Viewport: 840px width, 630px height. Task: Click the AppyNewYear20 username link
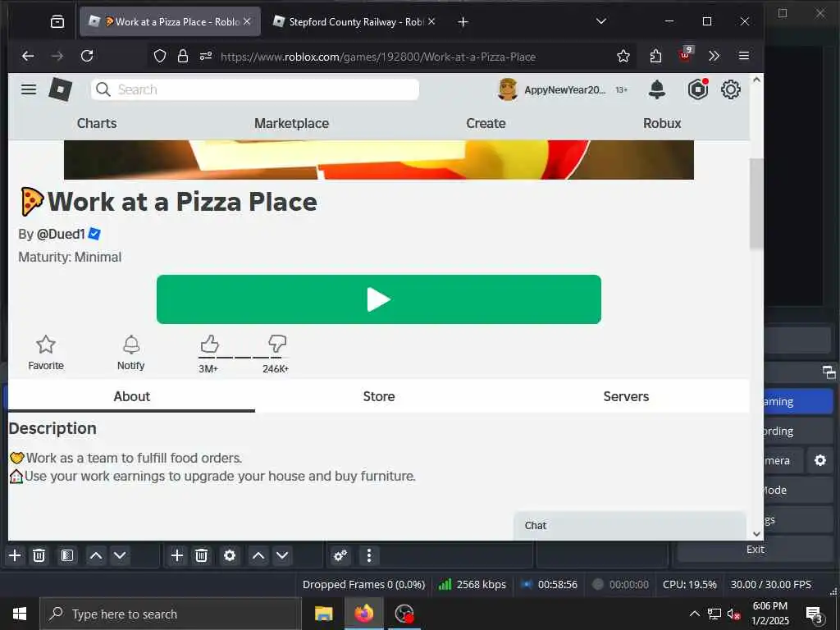coord(565,90)
